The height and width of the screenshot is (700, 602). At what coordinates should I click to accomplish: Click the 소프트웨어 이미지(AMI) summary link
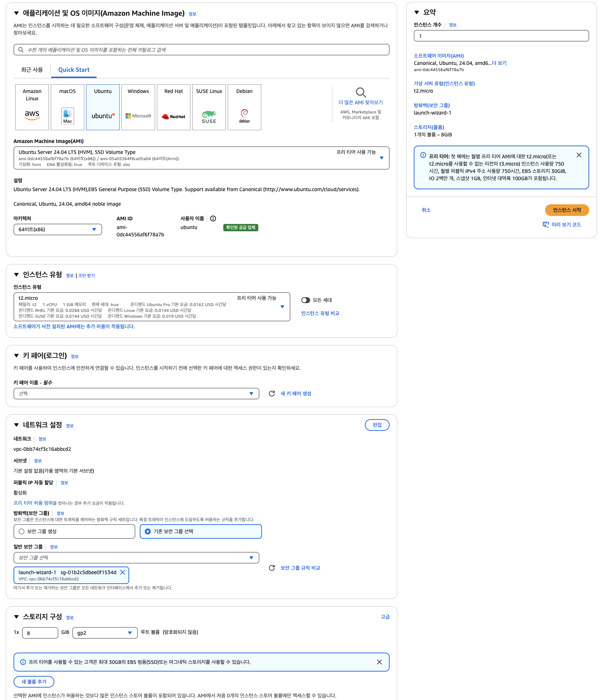[439, 56]
